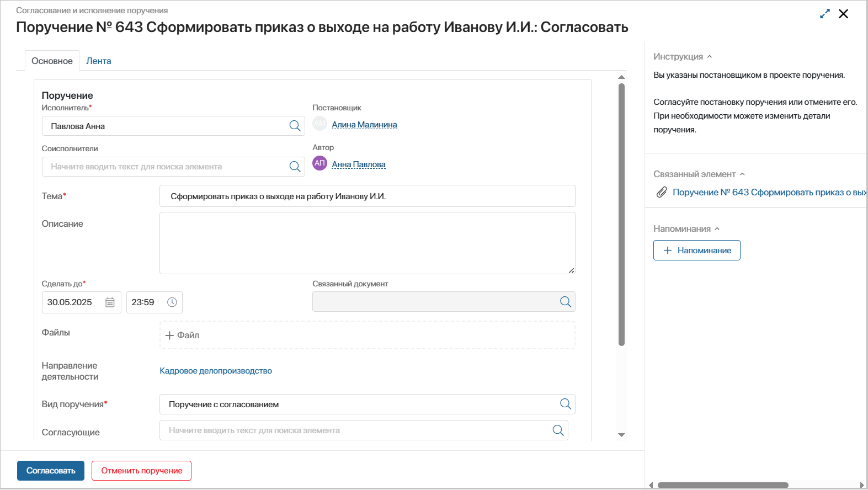
Task: Click search icon in Согласующие field
Action: point(558,430)
